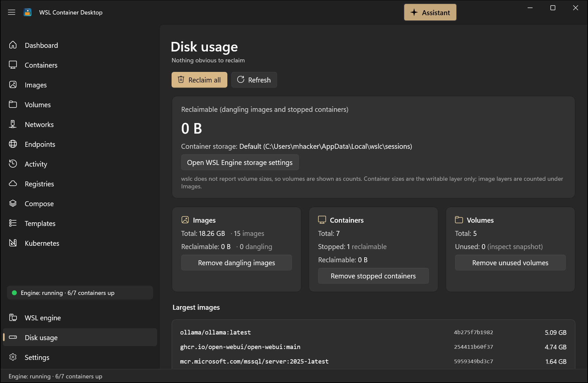Go to the Registries page label
Image resolution: width=588 pixels, height=383 pixels.
pos(39,184)
